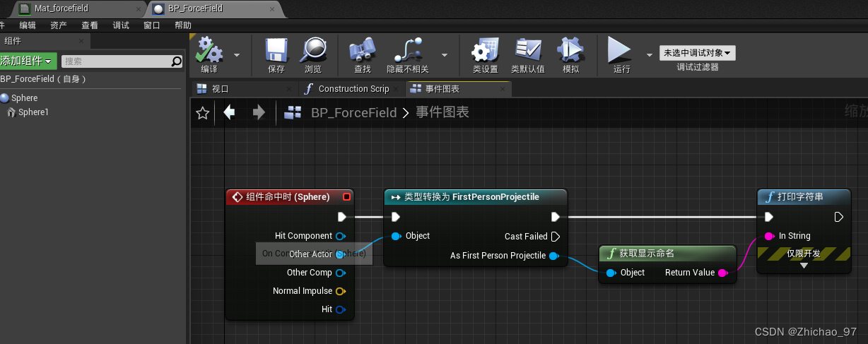Click 组件命中时 (Sphere) node title
This screenshot has width=868, height=344.
(289, 197)
